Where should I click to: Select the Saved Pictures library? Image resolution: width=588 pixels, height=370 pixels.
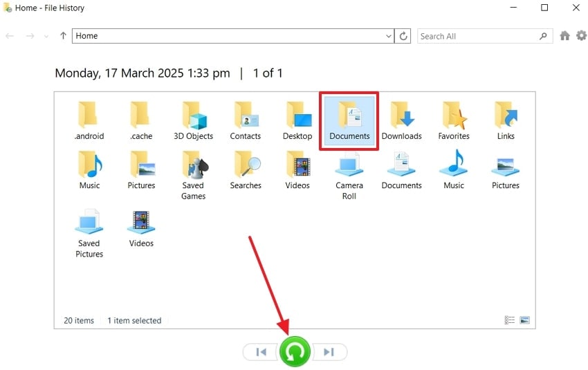(89, 233)
